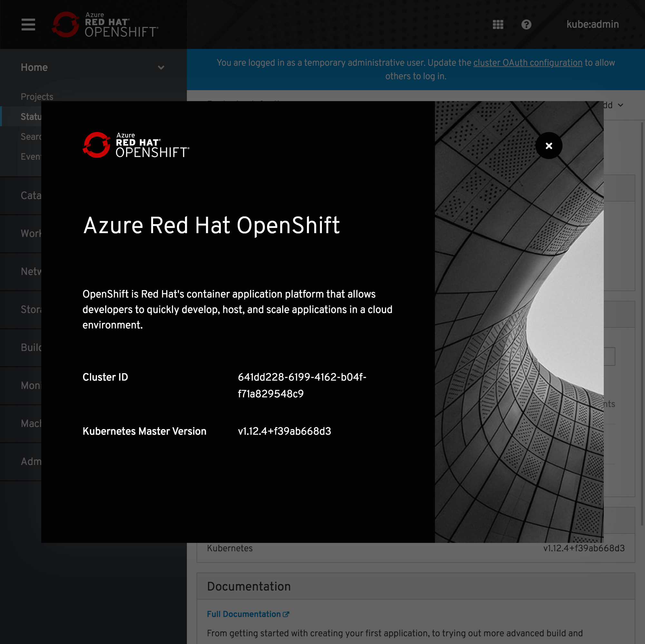The image size is (645, 644).
Task: Open the Add dropdown chevron
Action: (620, 105)
